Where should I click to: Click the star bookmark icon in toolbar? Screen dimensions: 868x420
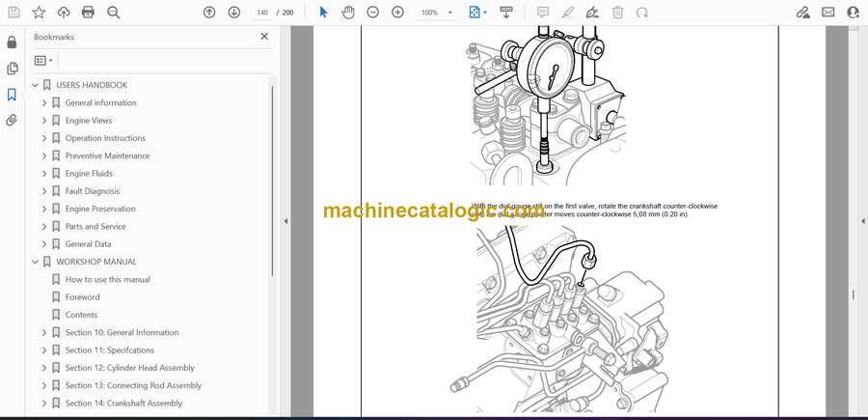[39, 13]
